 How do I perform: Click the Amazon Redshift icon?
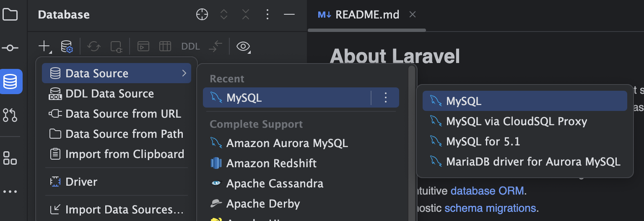(x=216, y=163)
